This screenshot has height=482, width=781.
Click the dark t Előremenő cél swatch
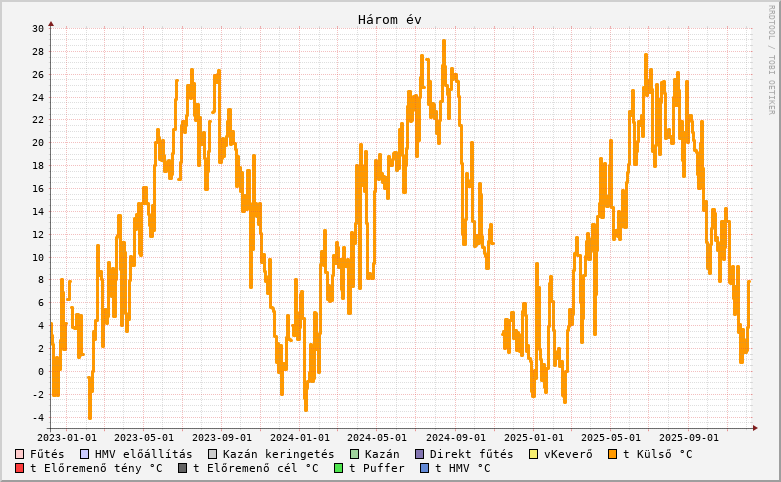tap(183, 468)
